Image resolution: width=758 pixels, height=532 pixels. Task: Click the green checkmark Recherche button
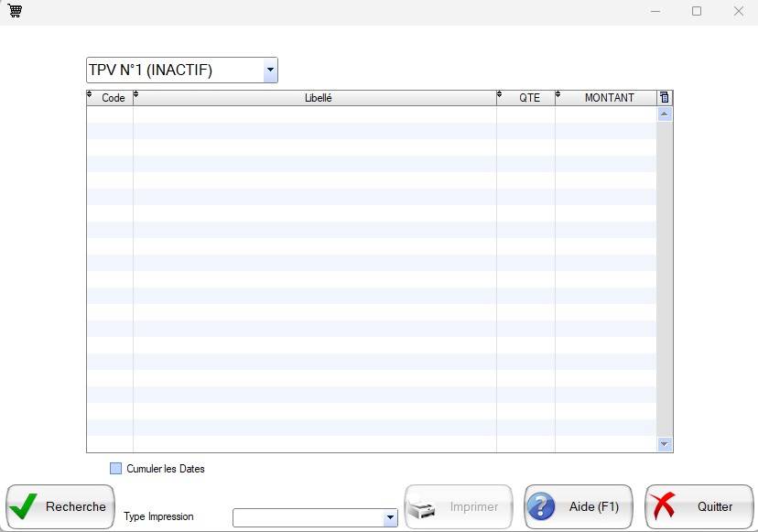click(60, 506)
